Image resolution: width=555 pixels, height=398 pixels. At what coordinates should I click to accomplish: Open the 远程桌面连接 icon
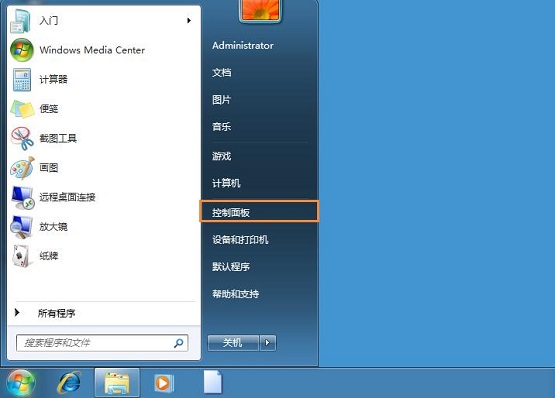(x=23, y=197)
